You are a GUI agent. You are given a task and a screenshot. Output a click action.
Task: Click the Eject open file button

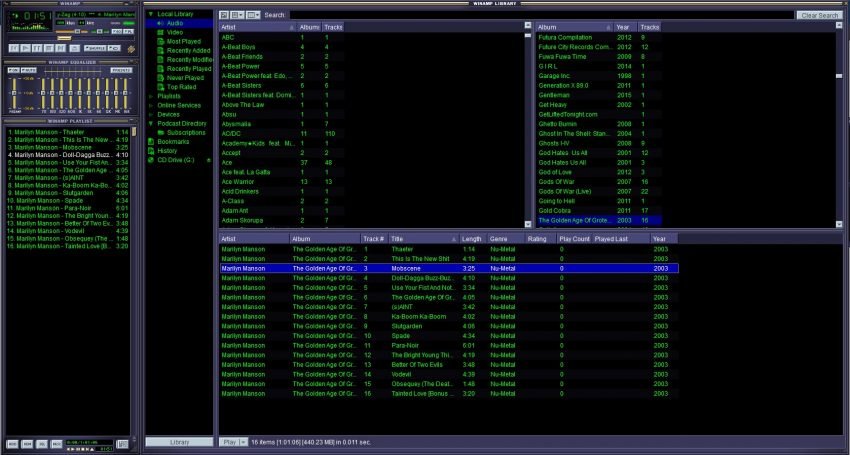(x=74, y=47)
